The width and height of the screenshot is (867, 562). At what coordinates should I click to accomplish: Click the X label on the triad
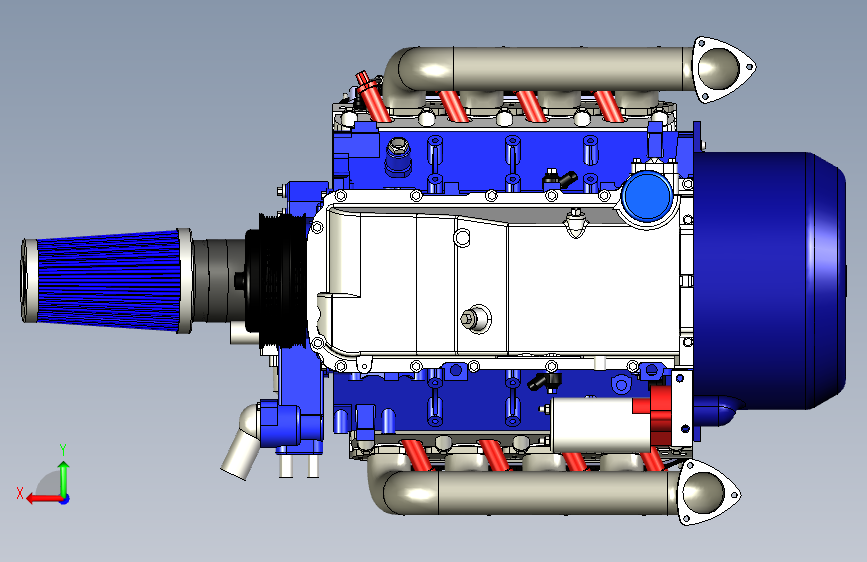(x=20, y=493)
